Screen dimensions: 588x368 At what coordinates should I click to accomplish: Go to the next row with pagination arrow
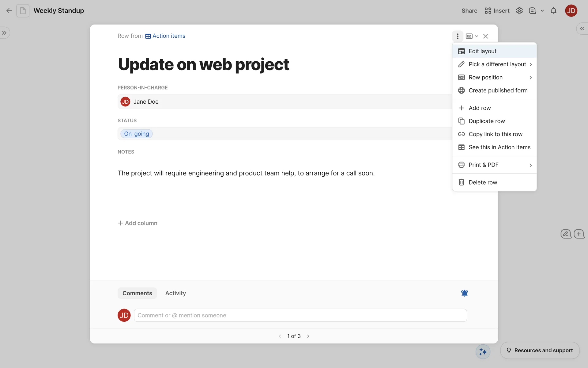coord(308,336)
